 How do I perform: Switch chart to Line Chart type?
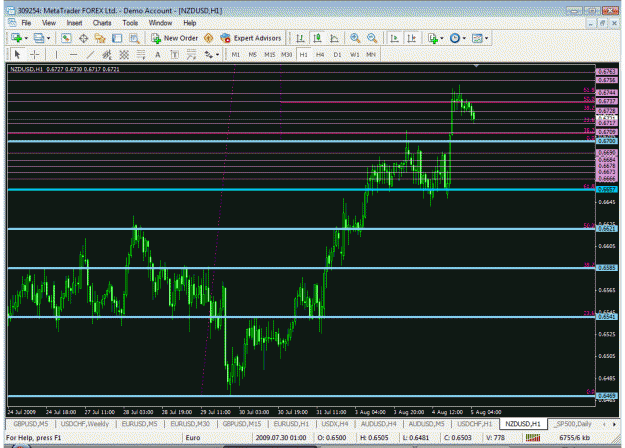click(x=334, y=38)
